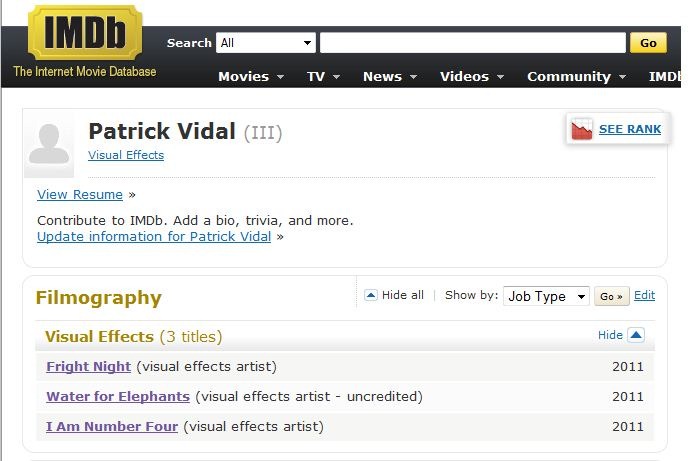
Task: Expand the Videos menu arrow
Action: point(501,77)
